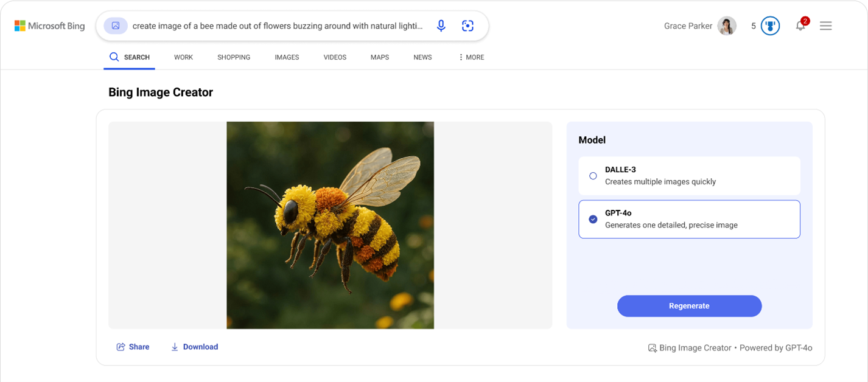Screen dimensions: 868x382
Task: Share the generated image
Action: point(133,347)
